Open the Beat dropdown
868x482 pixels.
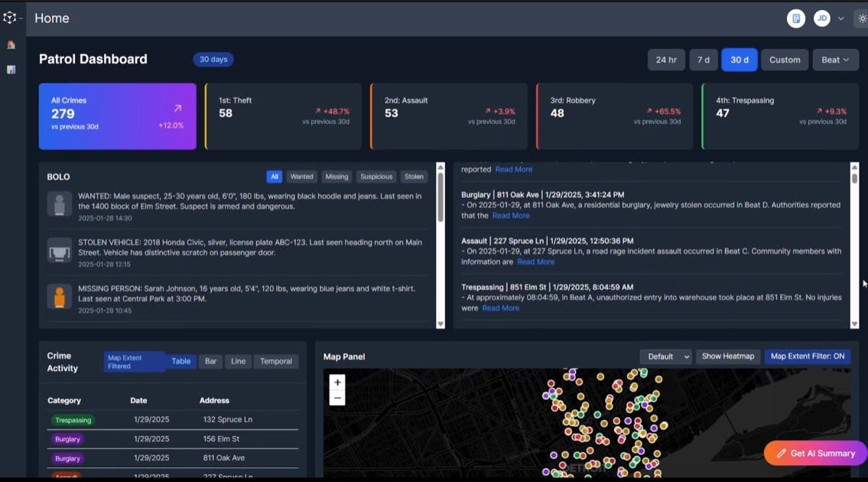pos(835,59)
